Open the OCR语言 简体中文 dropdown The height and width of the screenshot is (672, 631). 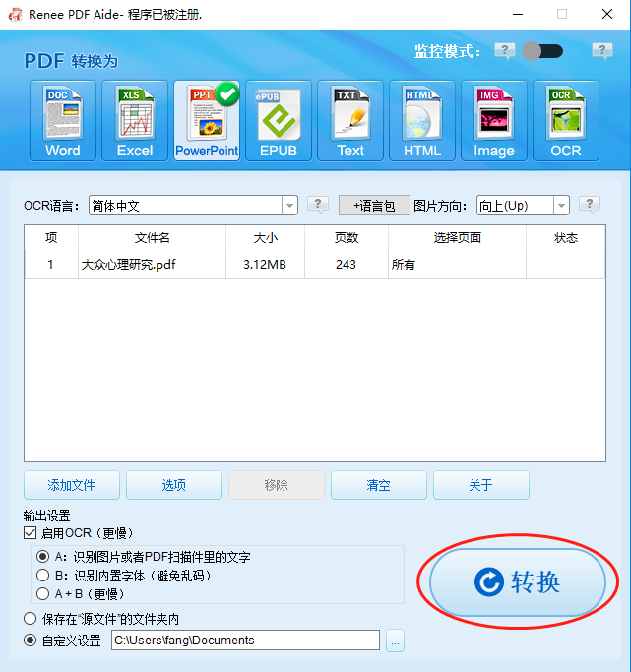click(193, 206)
